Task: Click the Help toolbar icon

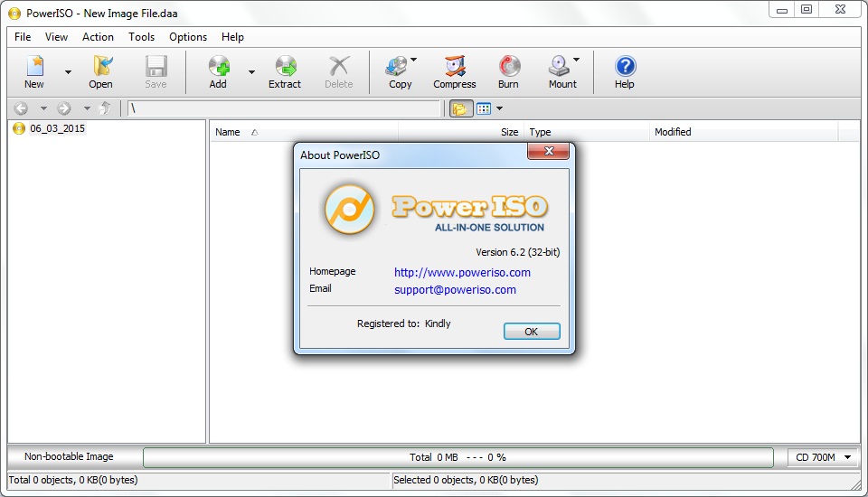Action: point(625,70)
